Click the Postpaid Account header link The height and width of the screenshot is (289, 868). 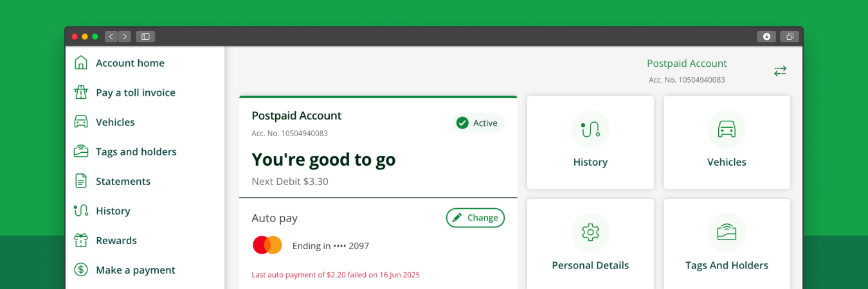click(687, 64)
